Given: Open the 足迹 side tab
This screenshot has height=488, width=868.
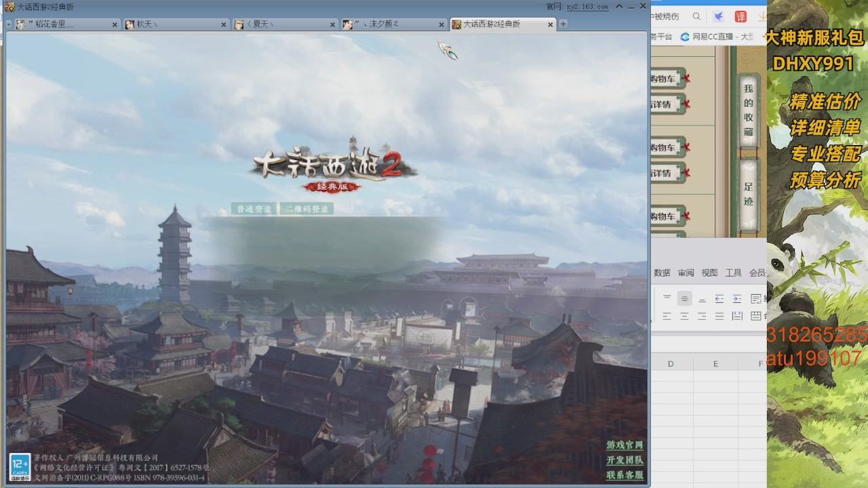Looking at the screenshot, I should (748, 195).
